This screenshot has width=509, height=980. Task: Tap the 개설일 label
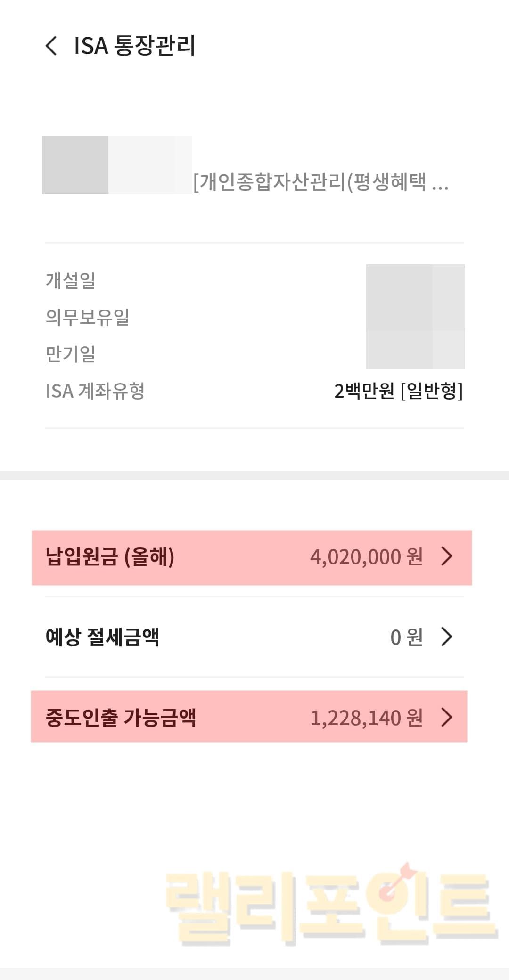point(70,280)
